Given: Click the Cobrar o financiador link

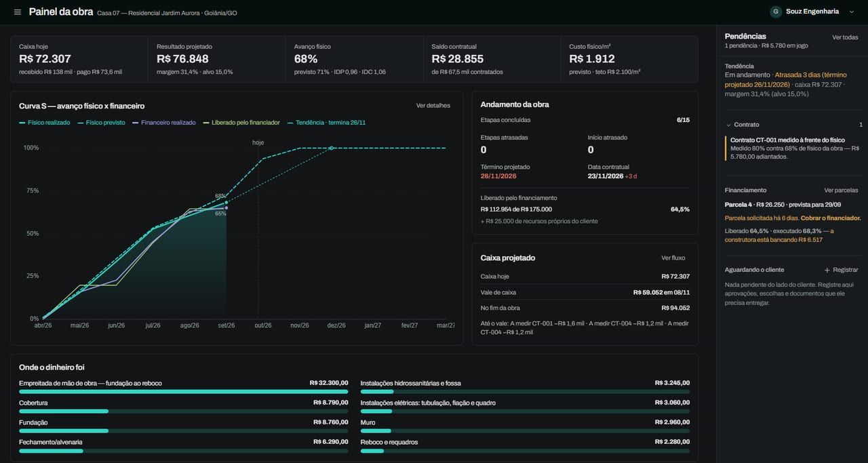Looking at the screenshot, I should click(831, 218).
